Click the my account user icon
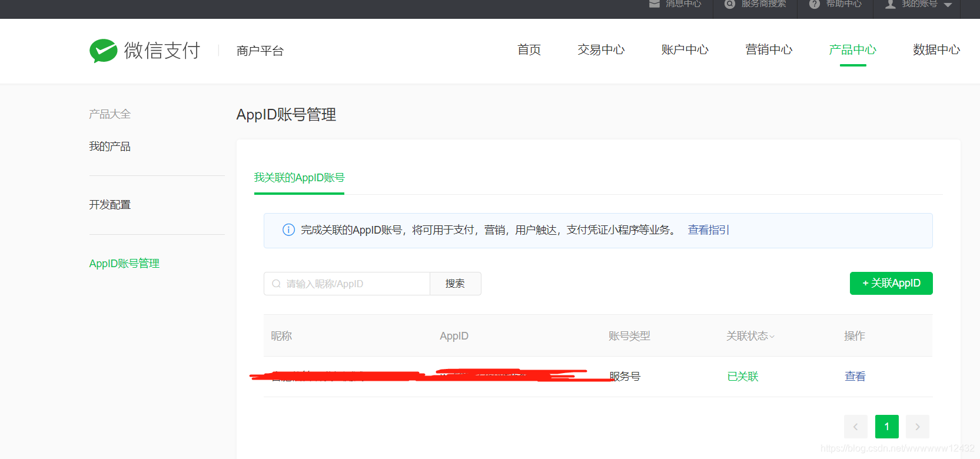 click(x=891, y=4)
